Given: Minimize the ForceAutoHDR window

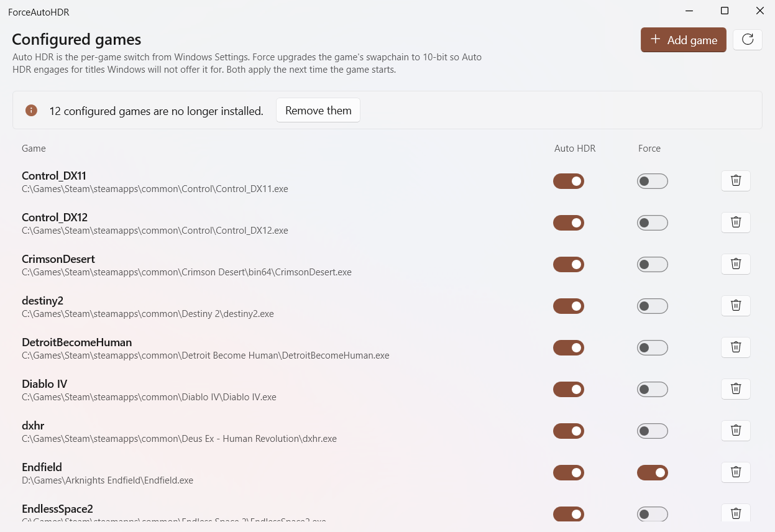Looking at the screenshot, I should (x=689, y=11).
